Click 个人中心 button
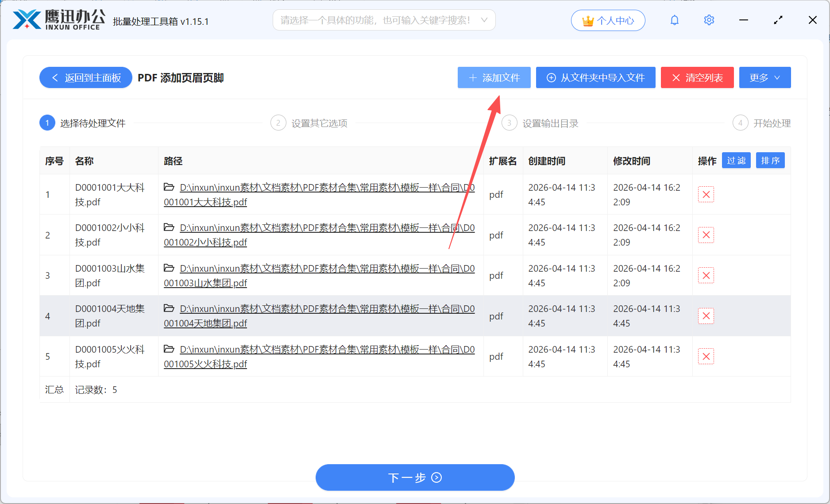Screen dimensions: 830x504 [608, 20]
